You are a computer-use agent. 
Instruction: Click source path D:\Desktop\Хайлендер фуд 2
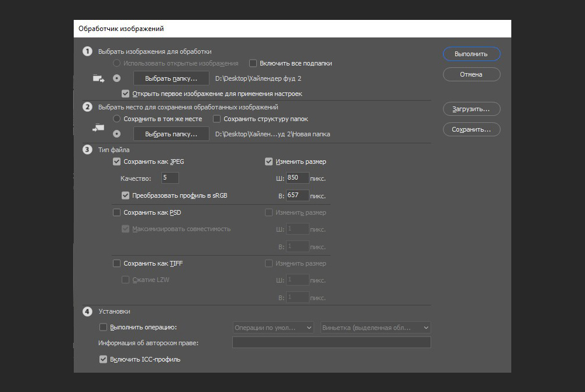point(258,78)
